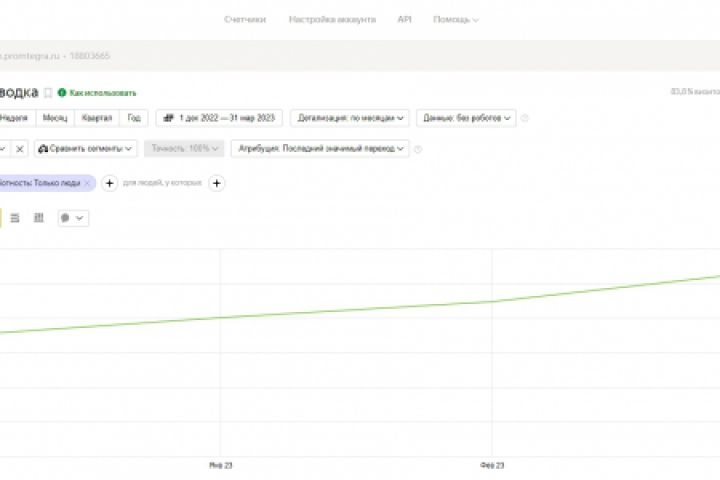Switch to the lines chart view icon

tap(15, 218)
